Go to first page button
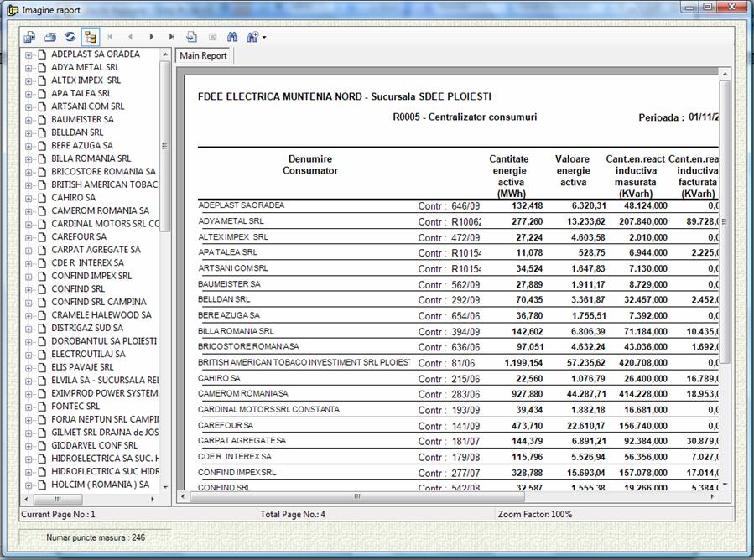 point(110,37)
